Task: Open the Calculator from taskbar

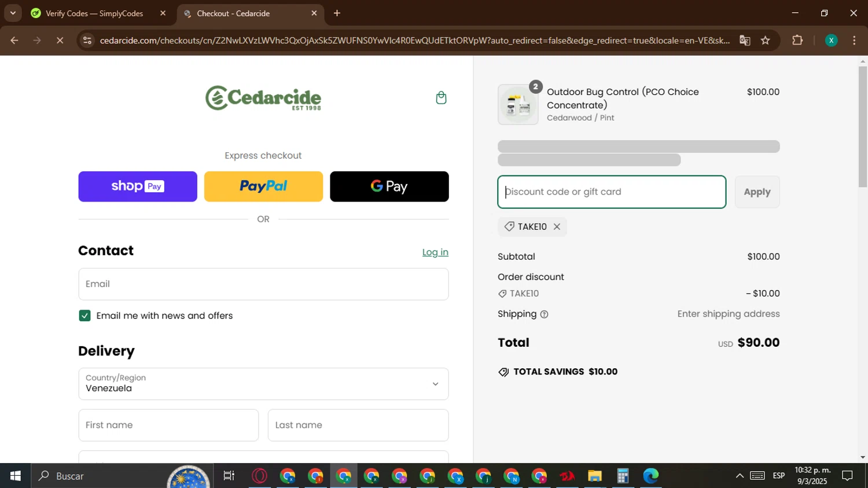Action: tap(623, 476)
